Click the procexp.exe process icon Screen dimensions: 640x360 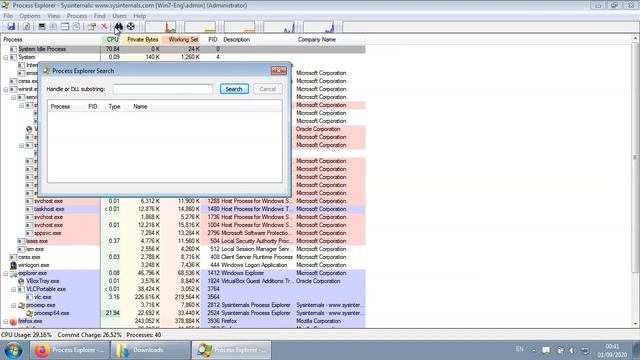click(x=21, y=305)
